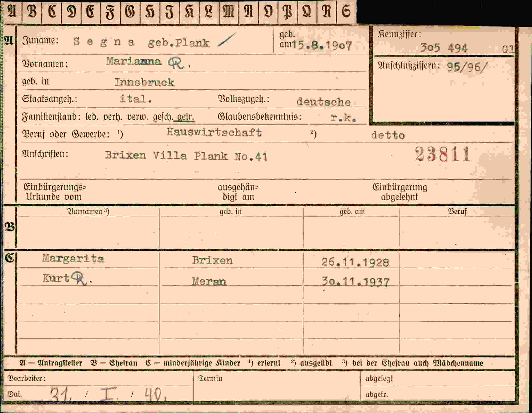
Task: Click Margarita's birthplace 'Brixen'
Action: (212, 261)
